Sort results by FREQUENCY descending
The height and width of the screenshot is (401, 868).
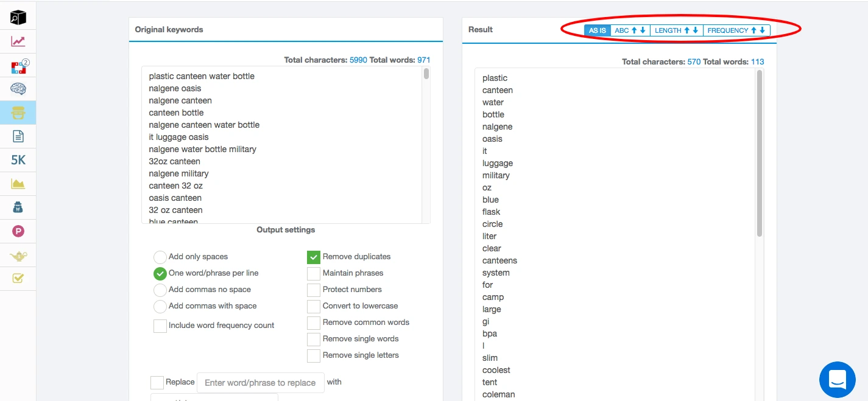[x=761, y=30]
